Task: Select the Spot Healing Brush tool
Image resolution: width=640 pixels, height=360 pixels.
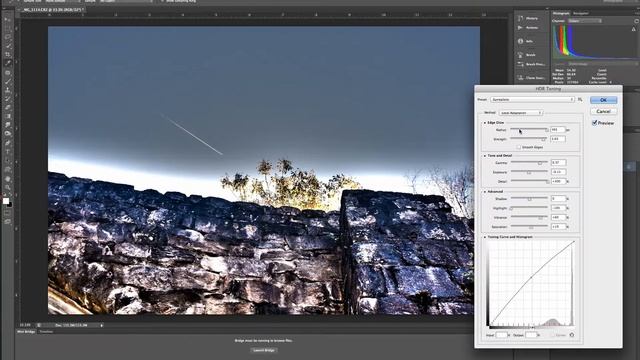Action: tap(7, 73)
